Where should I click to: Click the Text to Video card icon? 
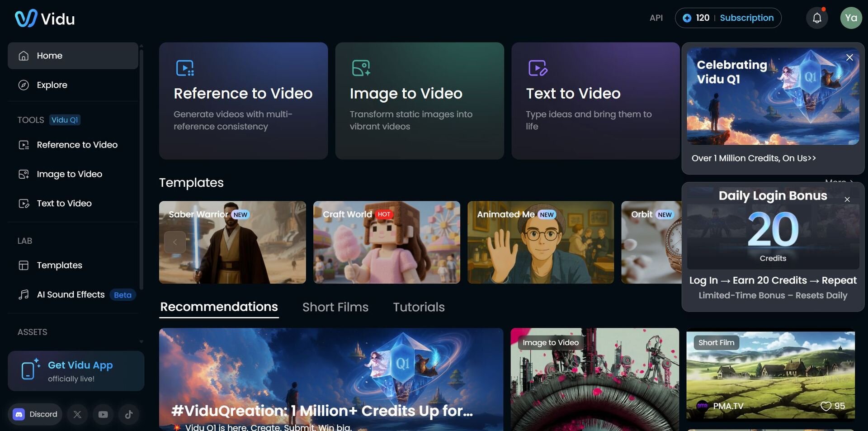(x=538, y=68)
